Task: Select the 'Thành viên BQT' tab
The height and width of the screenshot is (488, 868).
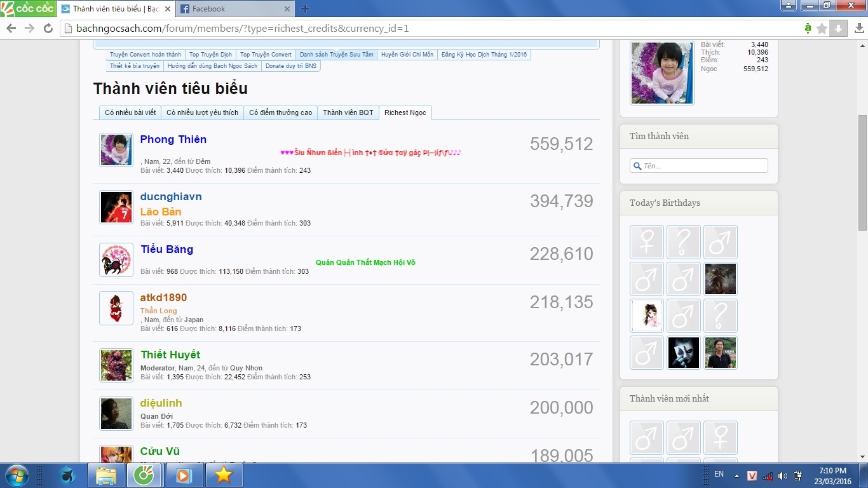Action: click(x=348, y=112)
